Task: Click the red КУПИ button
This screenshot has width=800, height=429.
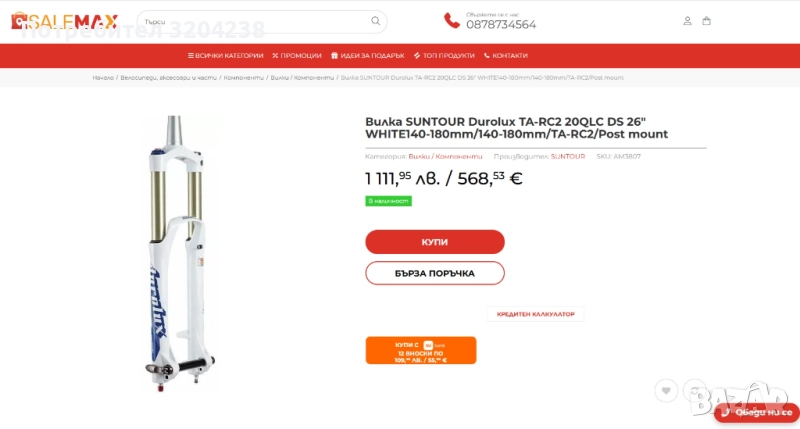Action: [435, 242]
